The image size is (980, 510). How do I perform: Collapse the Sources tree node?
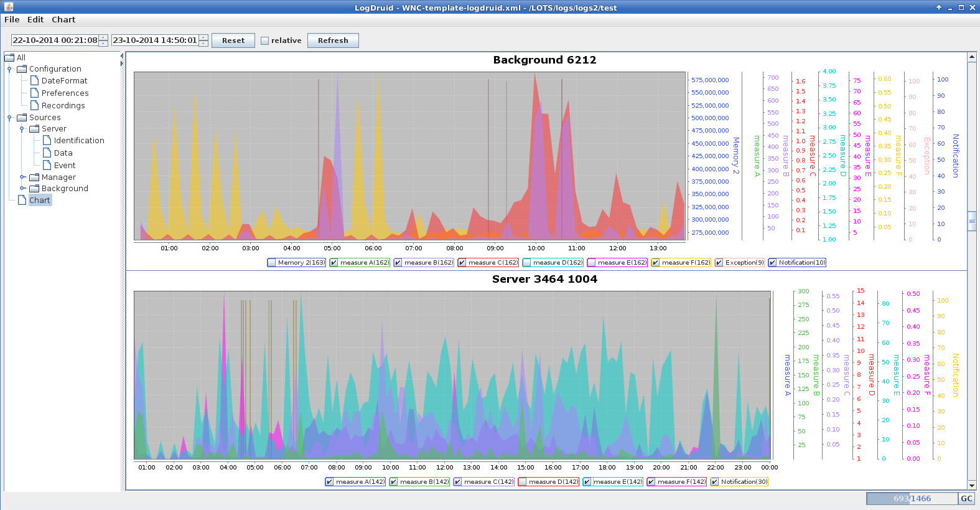[9, 118]
